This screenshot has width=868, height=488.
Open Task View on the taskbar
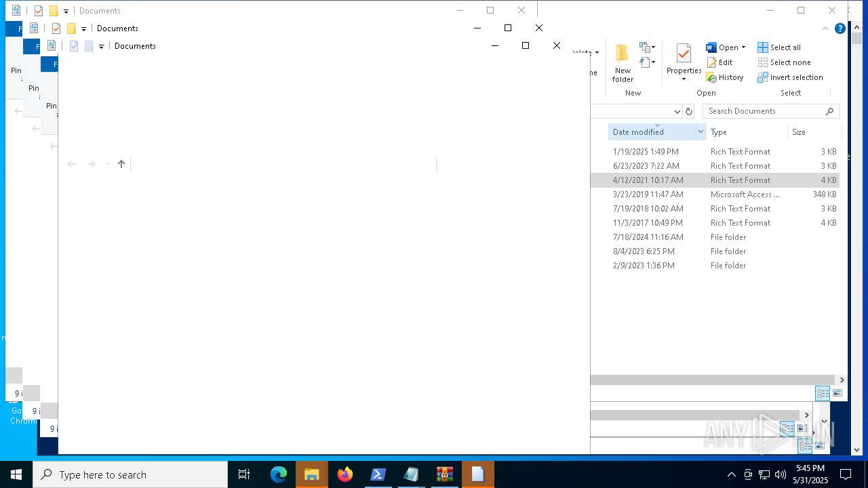click(x=244, y=474)
